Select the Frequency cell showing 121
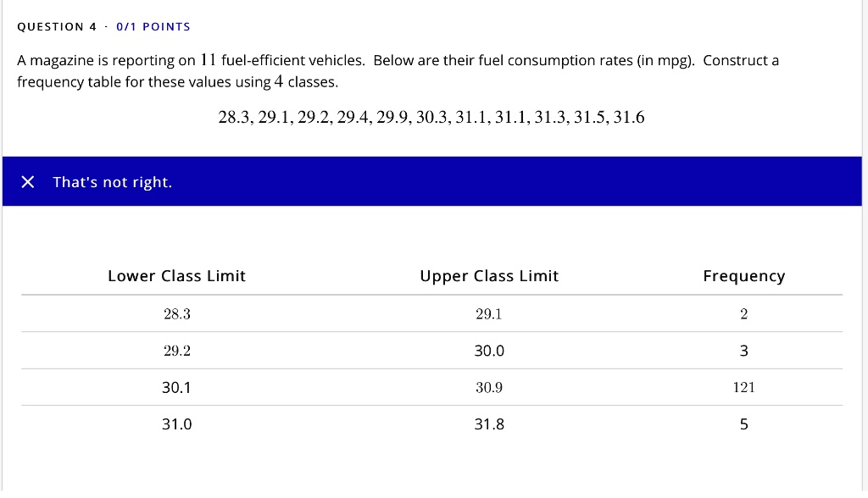Screen dimensions: 868x498 [x=743, y=387]
